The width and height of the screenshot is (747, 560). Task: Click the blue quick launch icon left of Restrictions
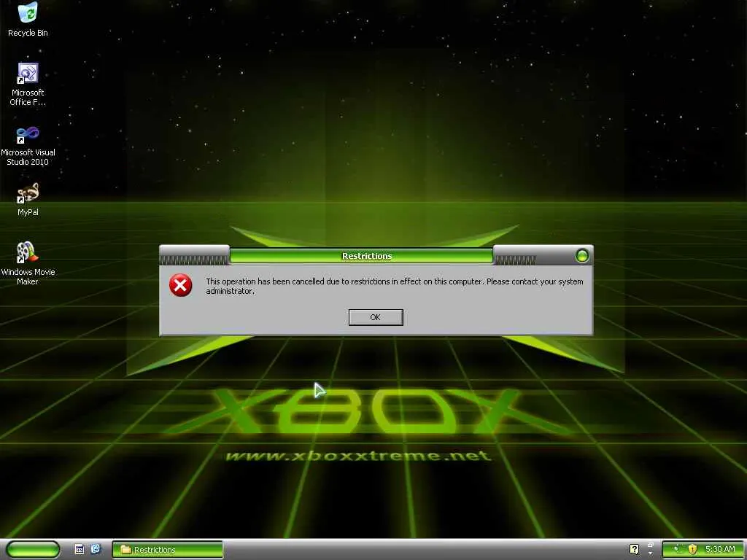tap(96, 549)
